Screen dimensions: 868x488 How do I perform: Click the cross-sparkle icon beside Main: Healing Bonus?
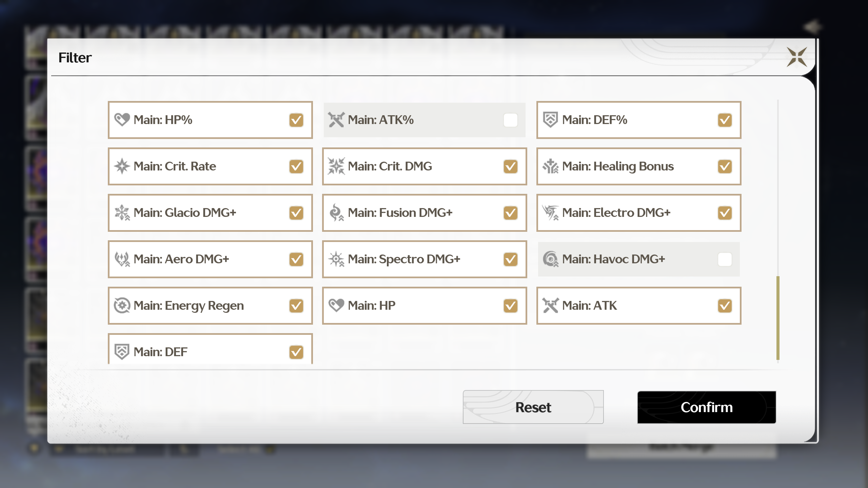550,166
